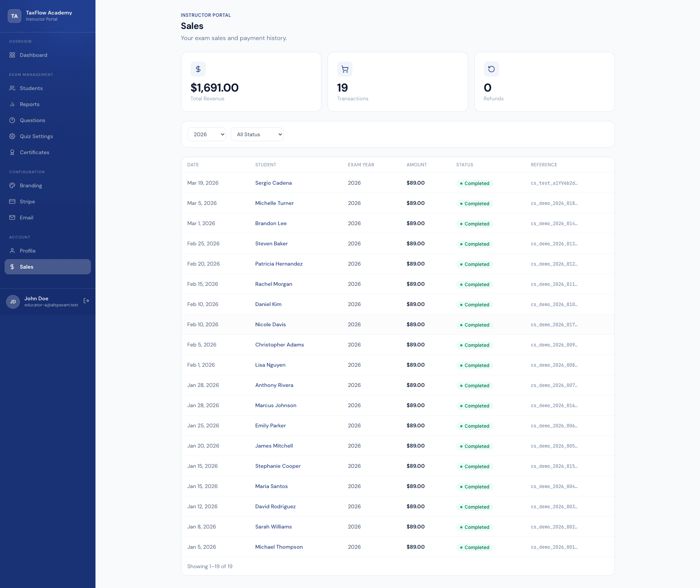Select the Certificates icon
Screen dimensions: 700x588
pyautogui.click(x=12, y=152)
